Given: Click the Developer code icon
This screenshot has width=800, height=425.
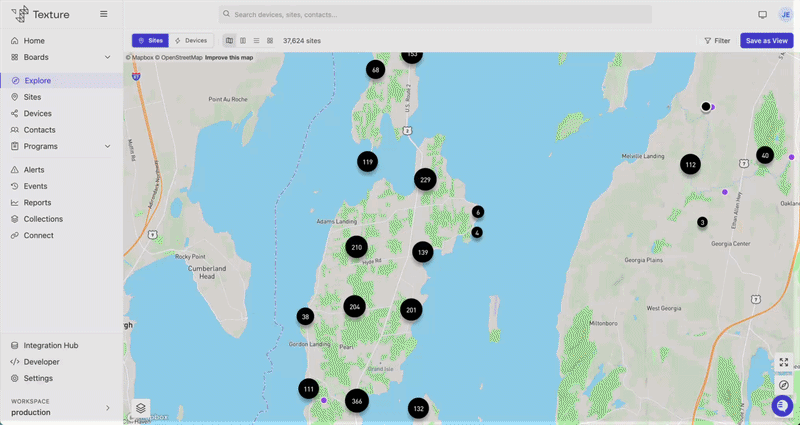Looking at the screenshot, I should pyautogui.click(x=15, y=362).
